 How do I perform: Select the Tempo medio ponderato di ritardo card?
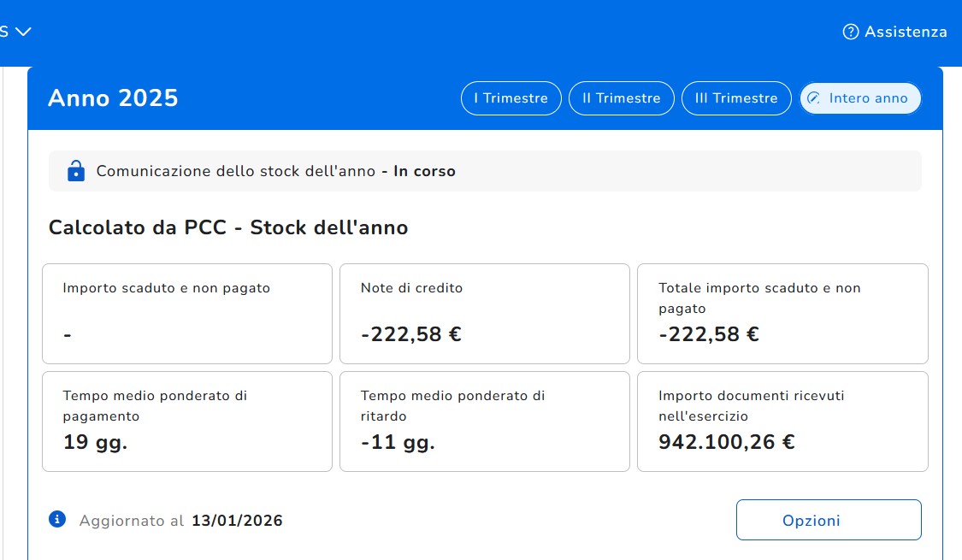point(484,421)
